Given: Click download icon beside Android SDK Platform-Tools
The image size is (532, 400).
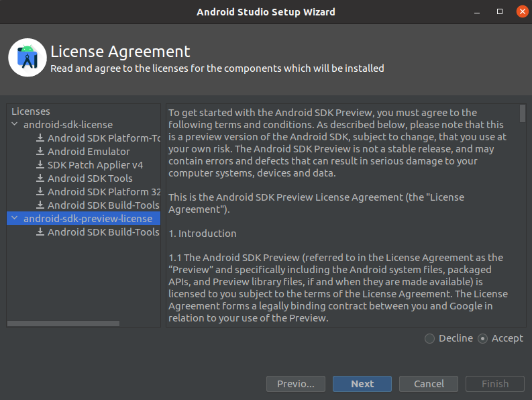Looking at the screenshot, I should [x=40, y=138].
